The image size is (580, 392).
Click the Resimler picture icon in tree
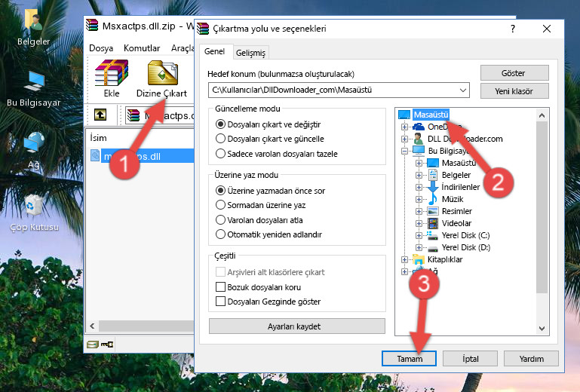[x=432, y=211]
